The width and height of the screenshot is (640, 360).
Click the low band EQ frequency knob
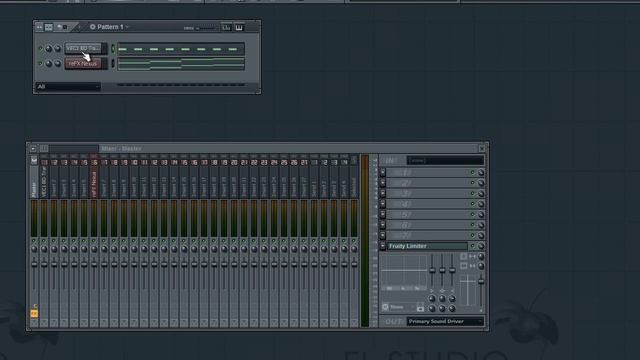coord(432,299)
